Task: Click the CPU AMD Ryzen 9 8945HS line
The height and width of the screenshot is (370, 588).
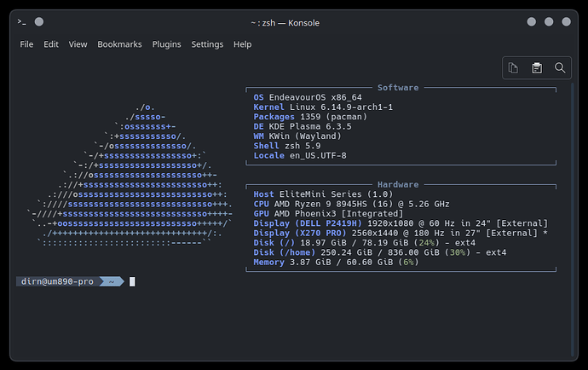Action: (351, 204)
